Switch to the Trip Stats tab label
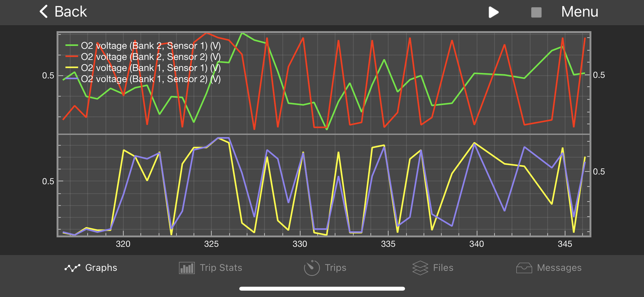Image resolution: width=644 pixels, height=297 pixels. (221, 268)
